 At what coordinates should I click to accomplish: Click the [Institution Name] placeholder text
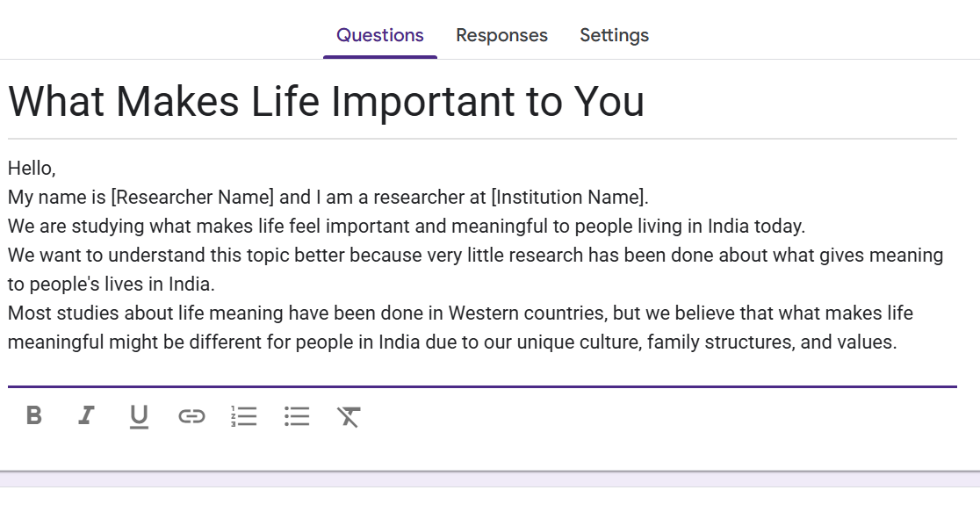(x=569, y=197)
